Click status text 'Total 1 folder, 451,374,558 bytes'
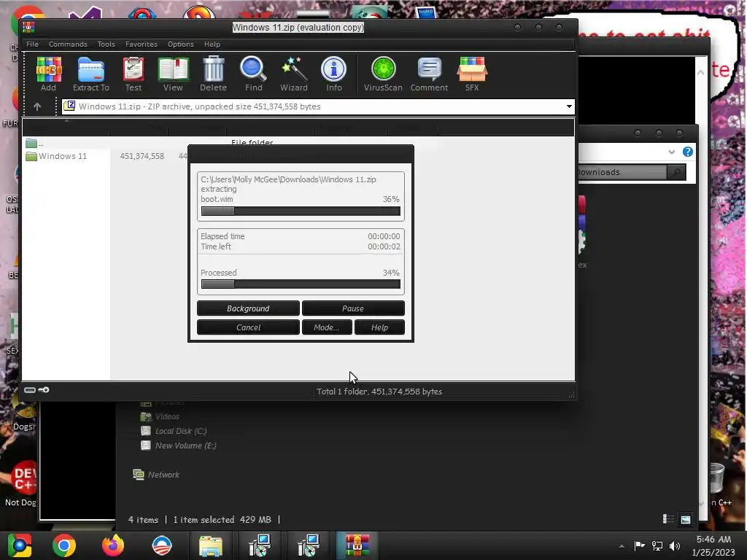 click(x=379, y=392)
